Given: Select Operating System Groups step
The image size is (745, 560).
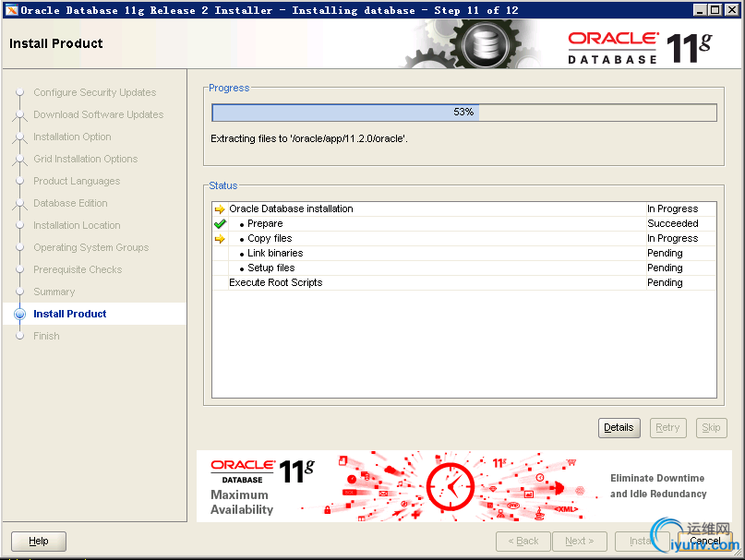Looking at the screenshot, I should pyautogui.click(x=90, y=247).
